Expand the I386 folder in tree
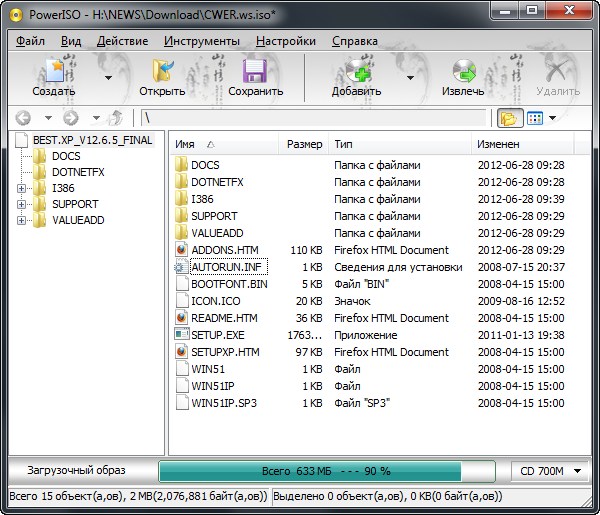Viewport: 600px width, 515px height. click(x=21, y=188)
